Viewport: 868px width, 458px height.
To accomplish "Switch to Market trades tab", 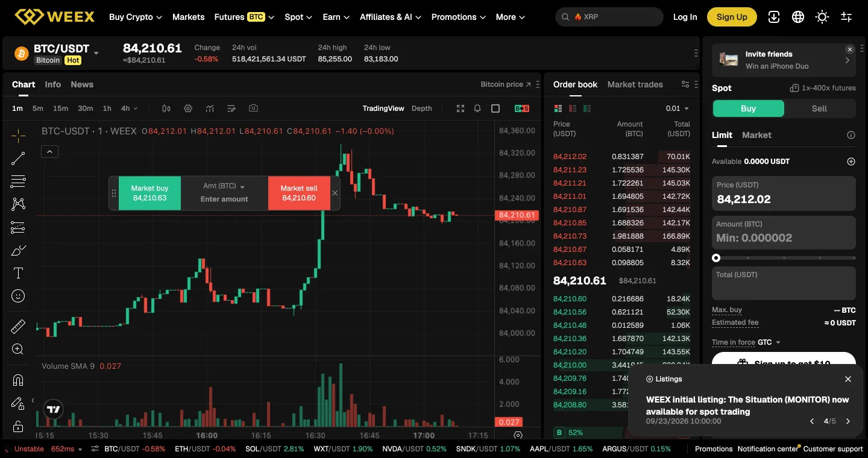I will (635, 84).
